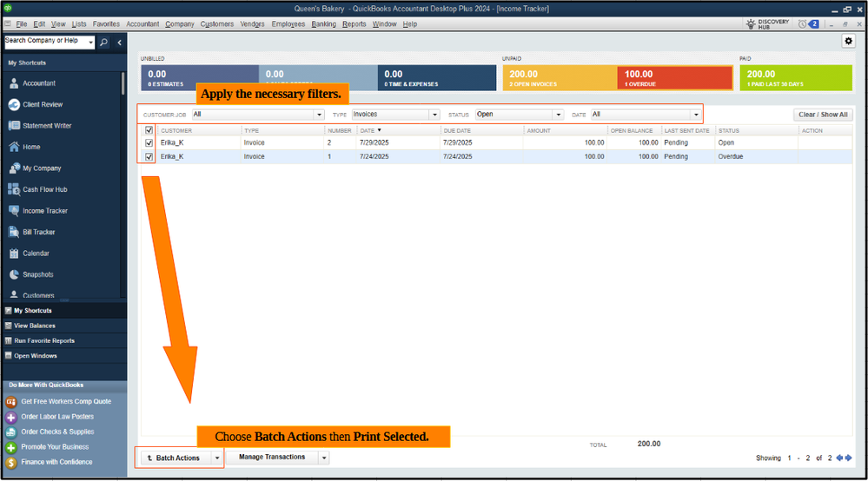Viewport: 868px width, 481px height.
Task: Uncheck invoice number 2 row checkbox
Action: click(149, 142)
